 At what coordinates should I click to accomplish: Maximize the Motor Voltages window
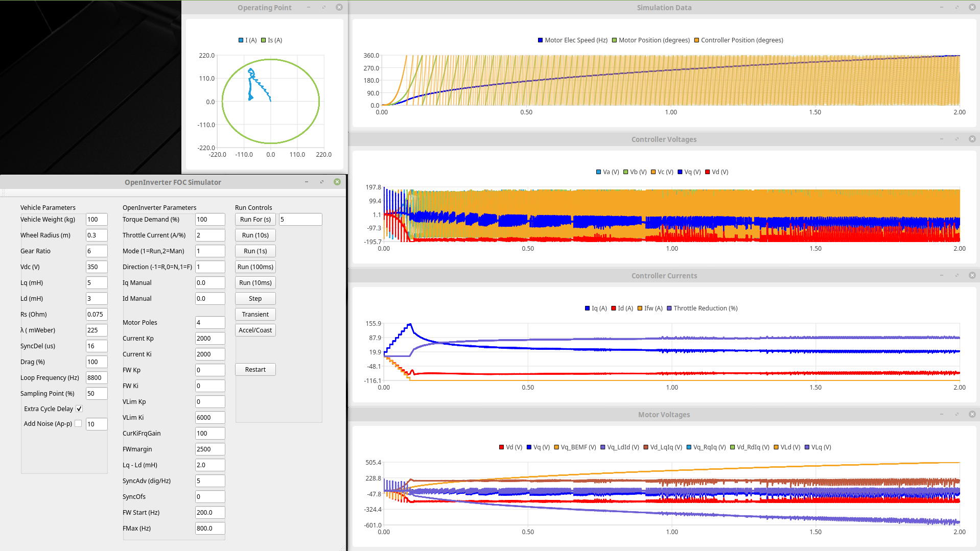956,414
